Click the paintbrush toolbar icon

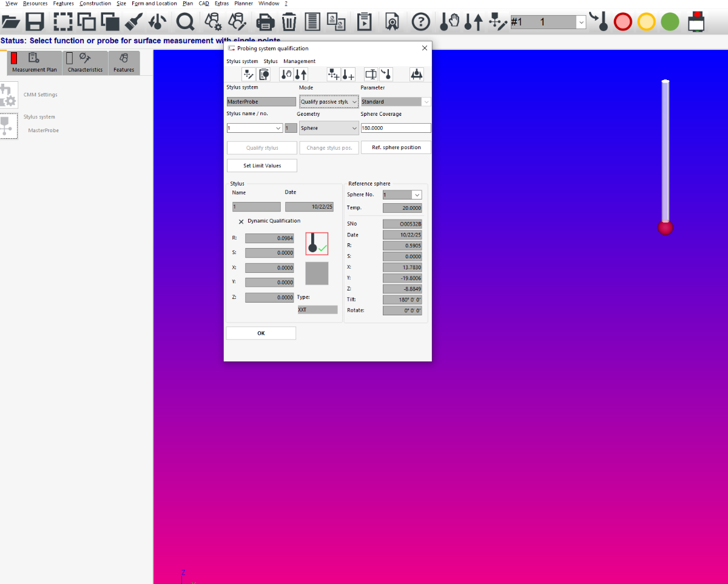tap(133, 22)
